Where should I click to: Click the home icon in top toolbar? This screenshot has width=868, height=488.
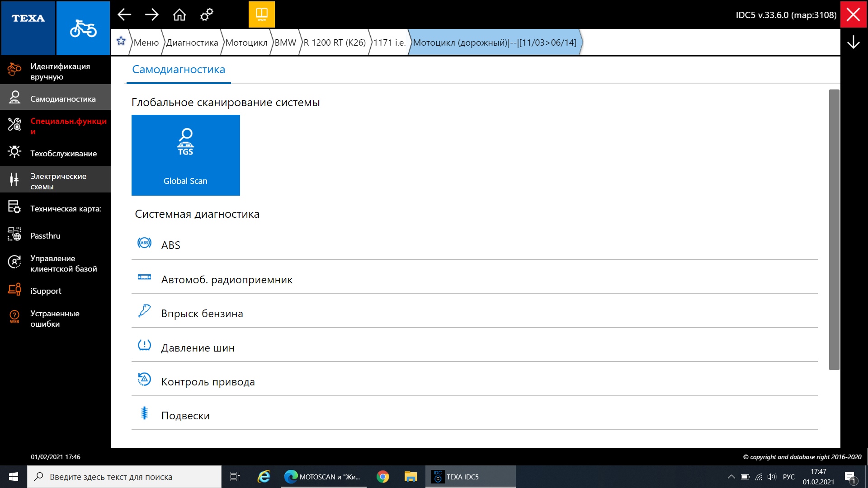[x=179, y=15]
